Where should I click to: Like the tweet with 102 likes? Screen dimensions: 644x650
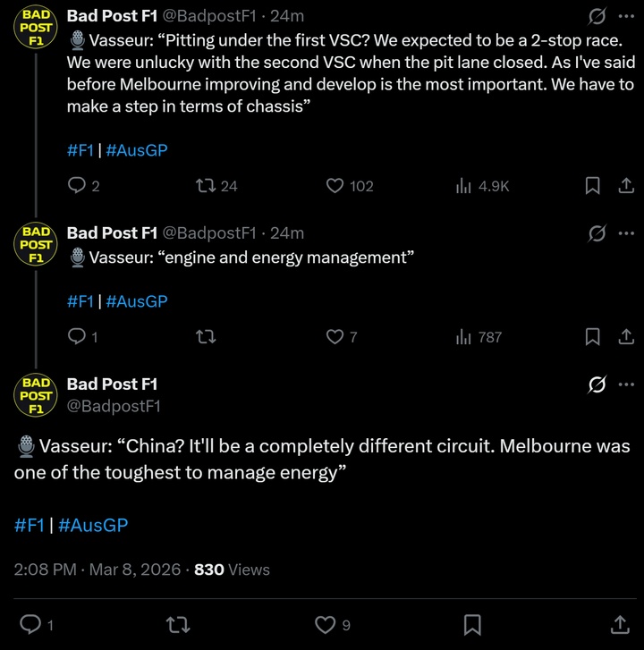coord(335,186)
